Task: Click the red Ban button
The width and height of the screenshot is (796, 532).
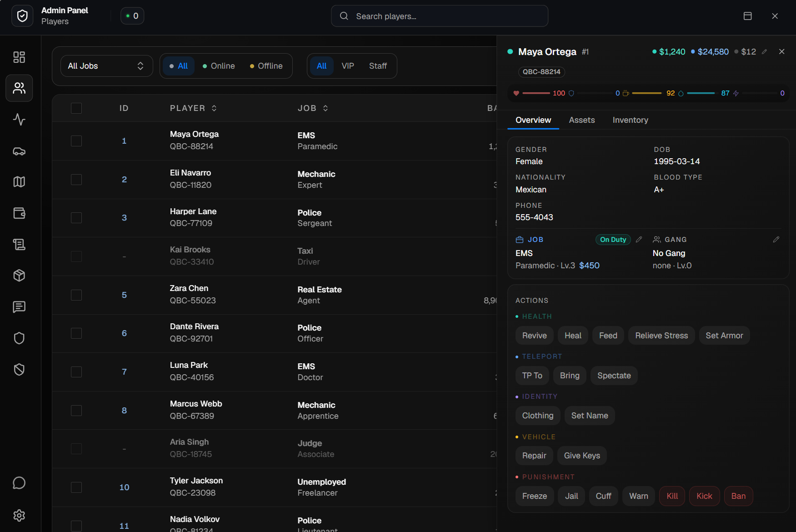Action: tap(738, 496)
